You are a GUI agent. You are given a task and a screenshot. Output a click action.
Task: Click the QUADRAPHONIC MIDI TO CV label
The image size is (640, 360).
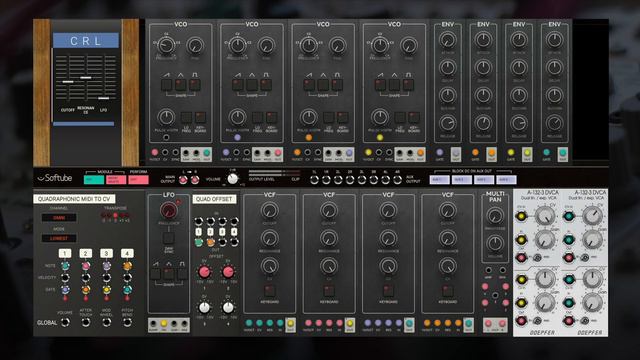click(74, 199)
